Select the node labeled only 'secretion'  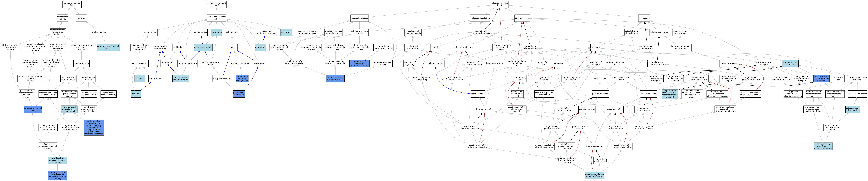pyautogui.click(x=558, y=63)
